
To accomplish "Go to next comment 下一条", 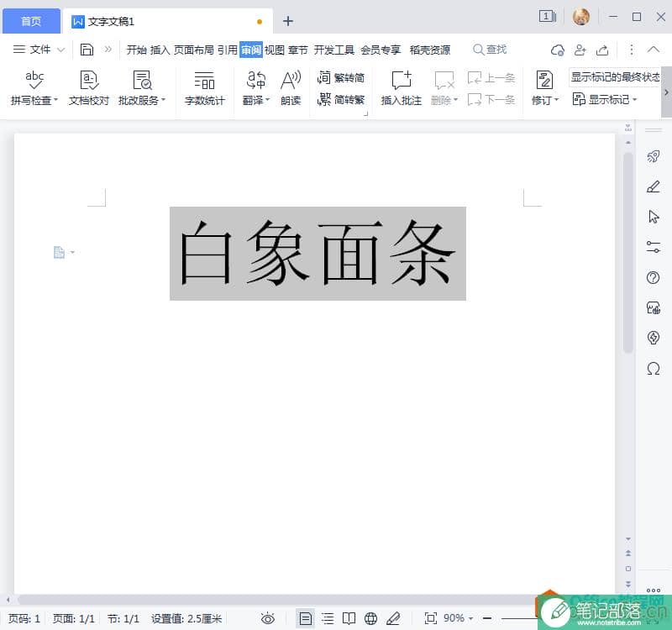I will 491,100.
